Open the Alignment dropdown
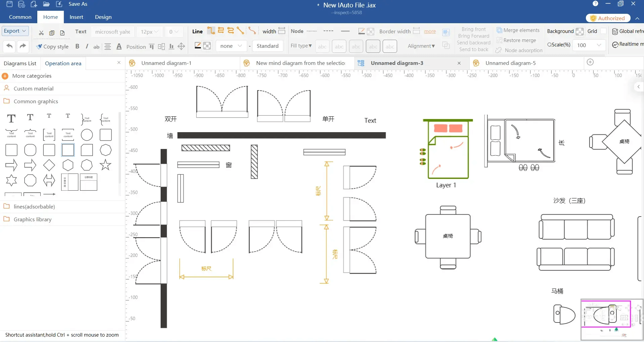Image resolution: width=644 pixels, height=342 pixels. (421, 46)
